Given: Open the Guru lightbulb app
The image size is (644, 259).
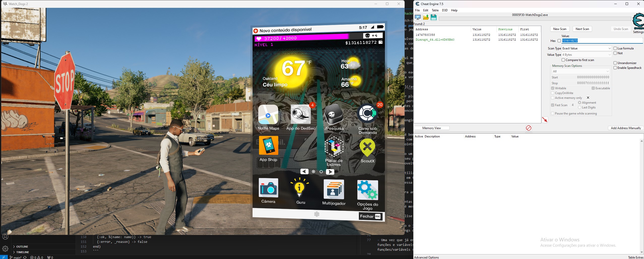Looking at the screenshot, I should [299, 188].
